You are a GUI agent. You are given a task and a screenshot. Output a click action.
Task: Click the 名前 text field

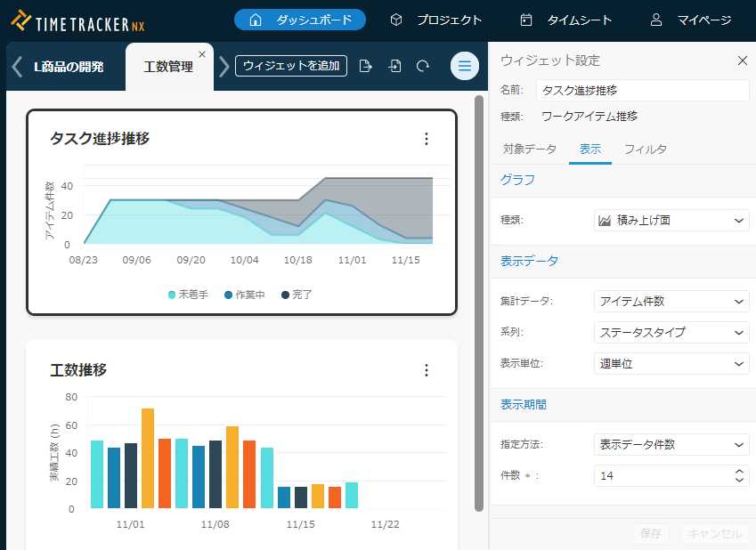[x=642, y=90]
